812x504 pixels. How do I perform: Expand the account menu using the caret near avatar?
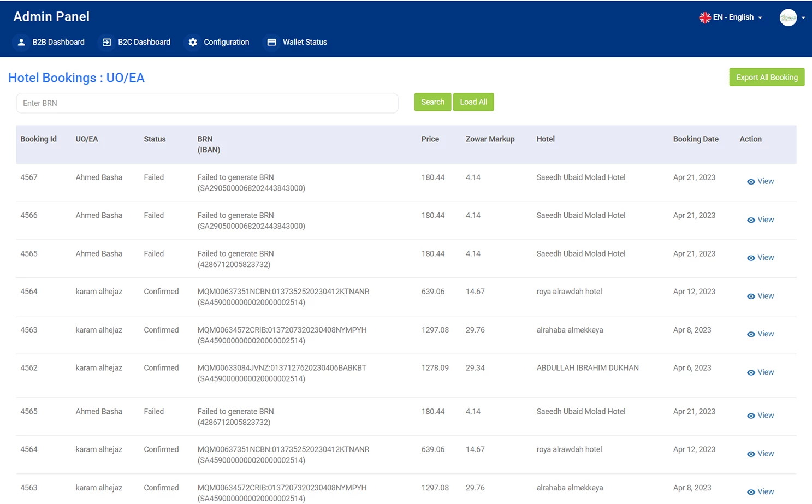click(803, 17)
